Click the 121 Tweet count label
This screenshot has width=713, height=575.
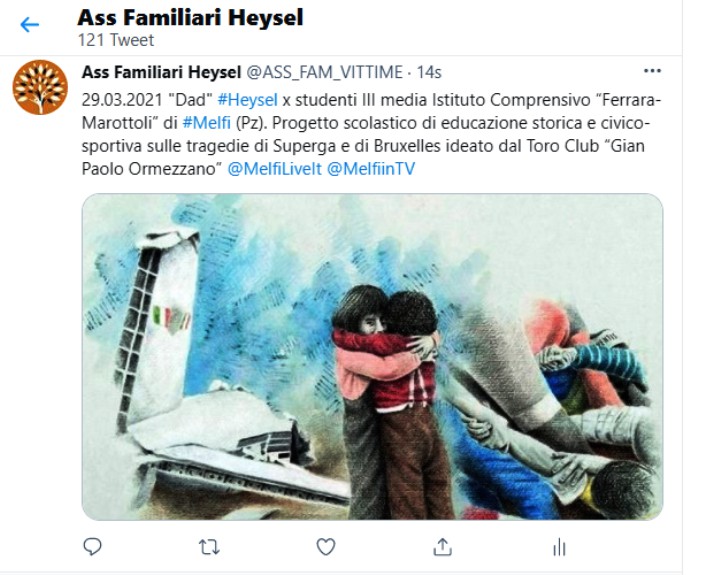coord(115,40)
